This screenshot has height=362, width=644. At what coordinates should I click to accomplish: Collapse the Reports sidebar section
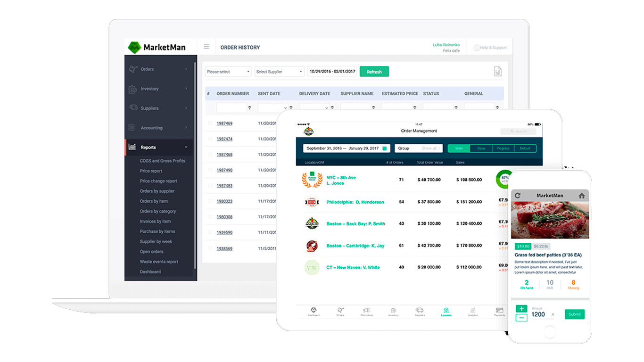pyautogui.click(x=186, y=147)
